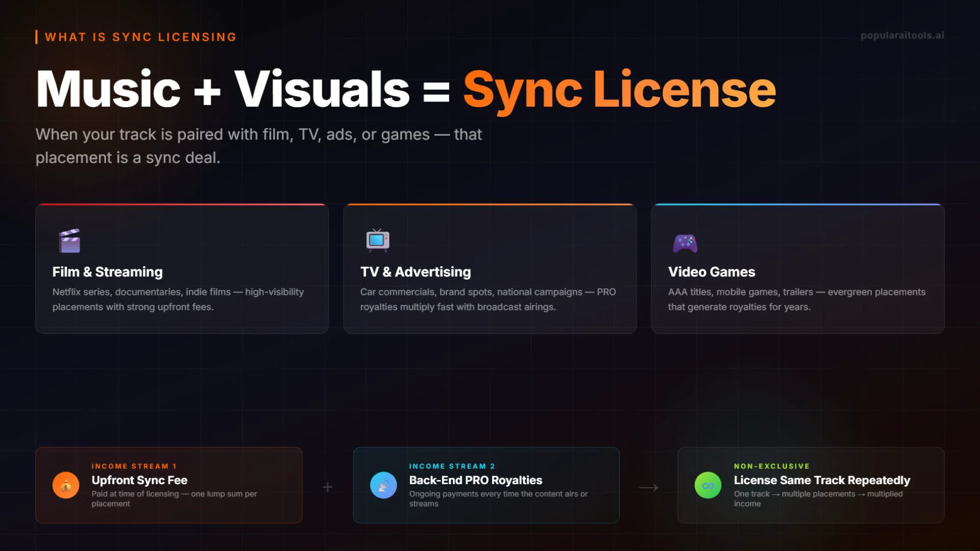Click the Car commercials description text
The image size is (980, 551).
[488, 299]
